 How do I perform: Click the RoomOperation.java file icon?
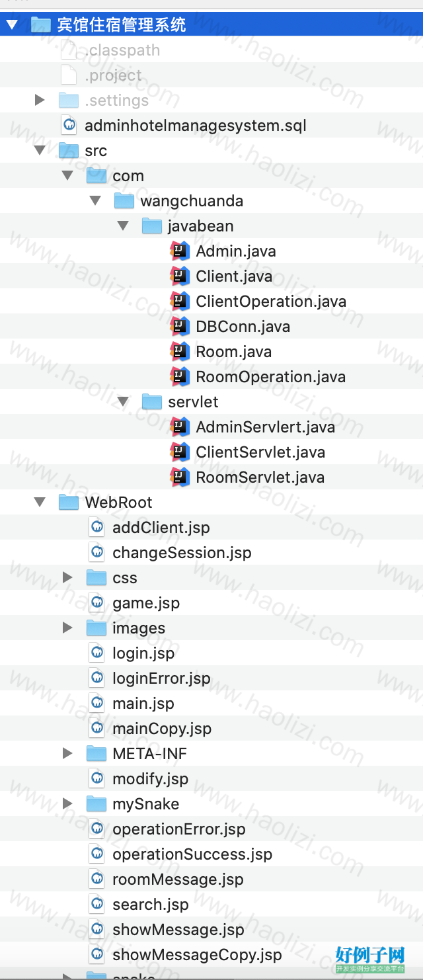[x=180, y=377]
